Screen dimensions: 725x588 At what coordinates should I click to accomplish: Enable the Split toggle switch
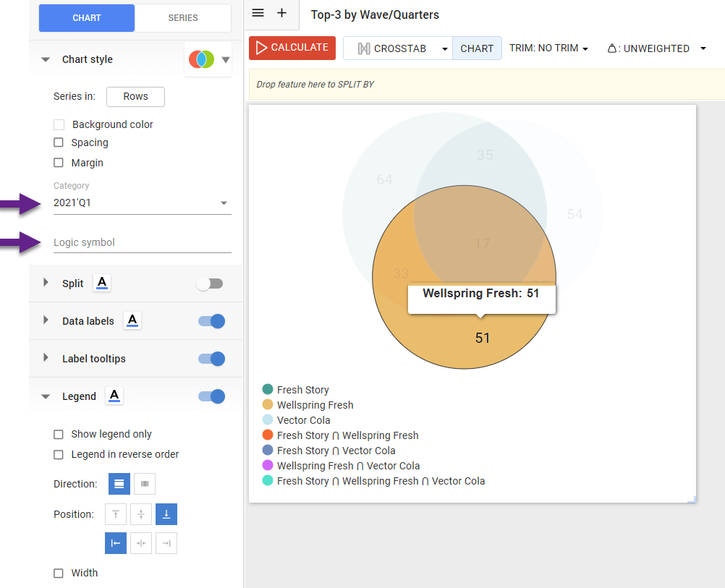(x=210, y=284)
